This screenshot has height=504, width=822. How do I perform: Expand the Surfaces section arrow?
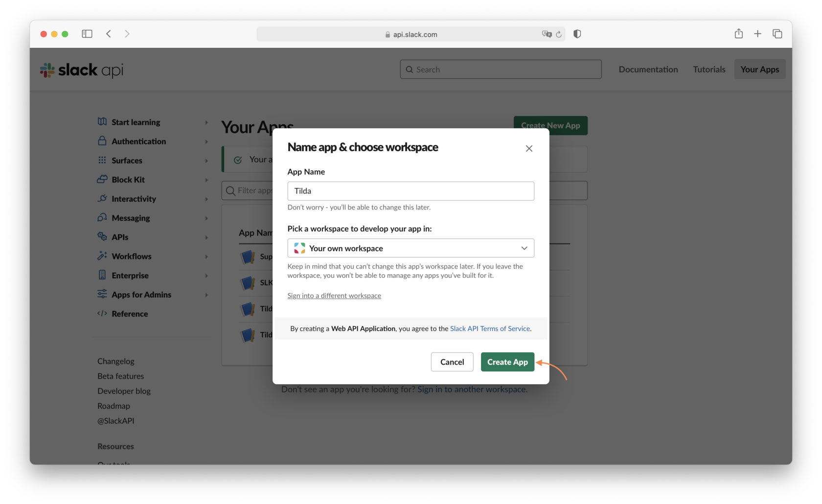pyautogui.click(x=206, y=160)
